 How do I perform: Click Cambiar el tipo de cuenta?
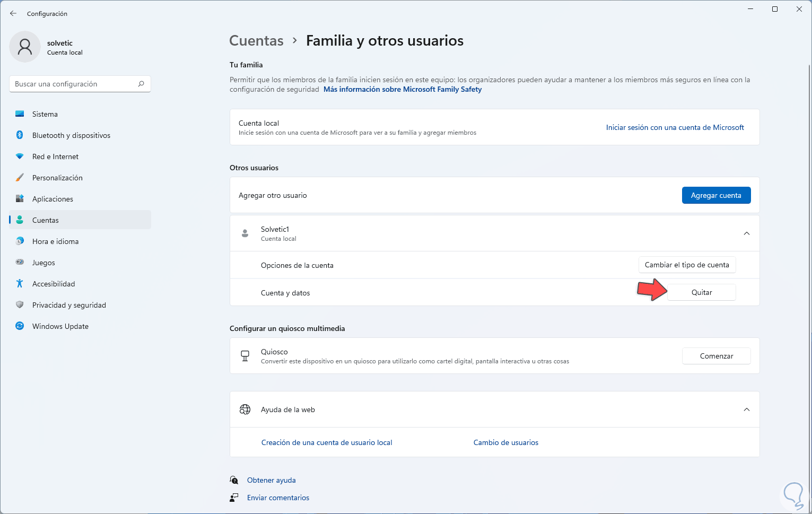687,265
